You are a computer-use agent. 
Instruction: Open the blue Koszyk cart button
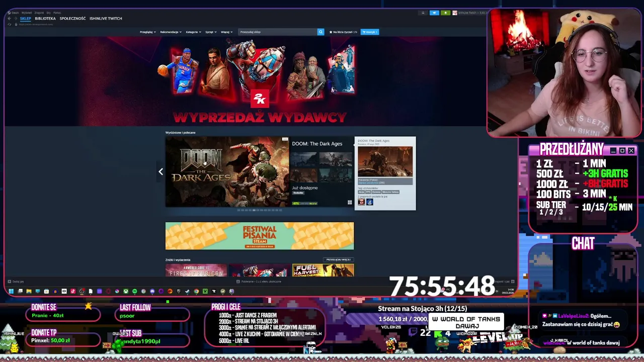pyautogui.click(x=370, y=32)
